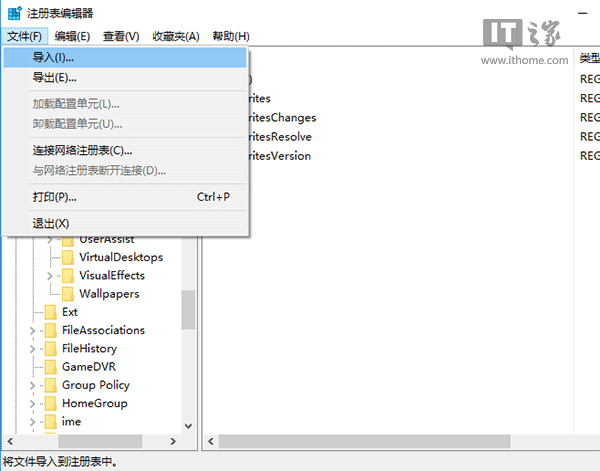Open the 收藏夹(A) favorites menu
600x471 pixels.
[x=176, y=36]
